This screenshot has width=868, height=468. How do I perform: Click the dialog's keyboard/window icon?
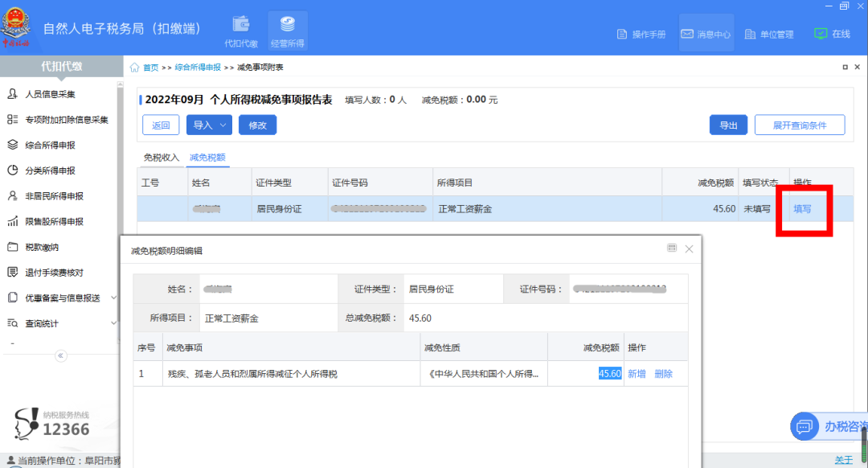[671, 248]
